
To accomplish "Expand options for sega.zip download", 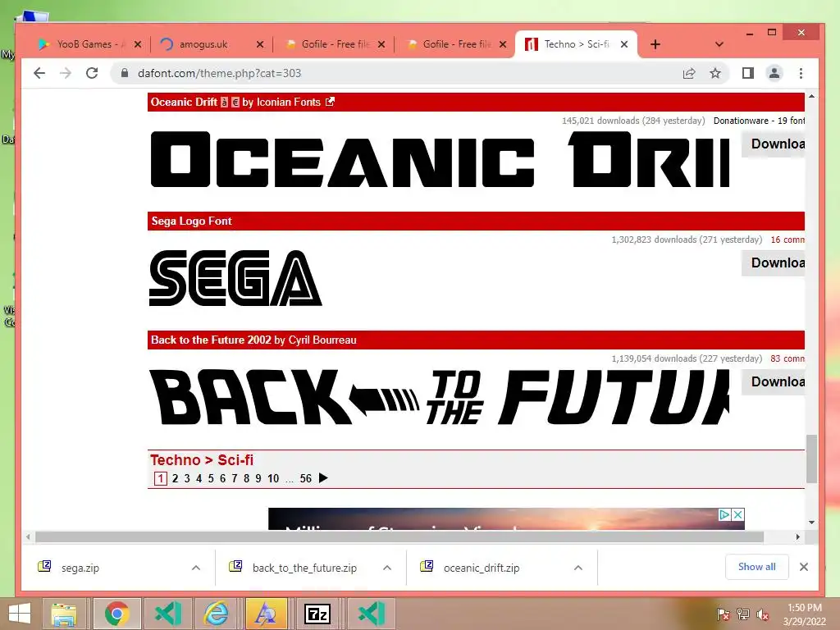I will 196,568.
